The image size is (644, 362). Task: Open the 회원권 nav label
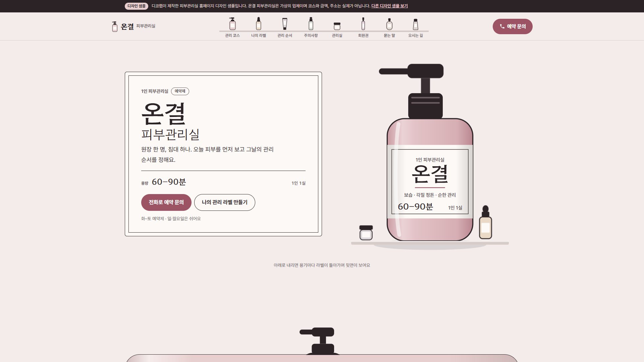point(363,36)
